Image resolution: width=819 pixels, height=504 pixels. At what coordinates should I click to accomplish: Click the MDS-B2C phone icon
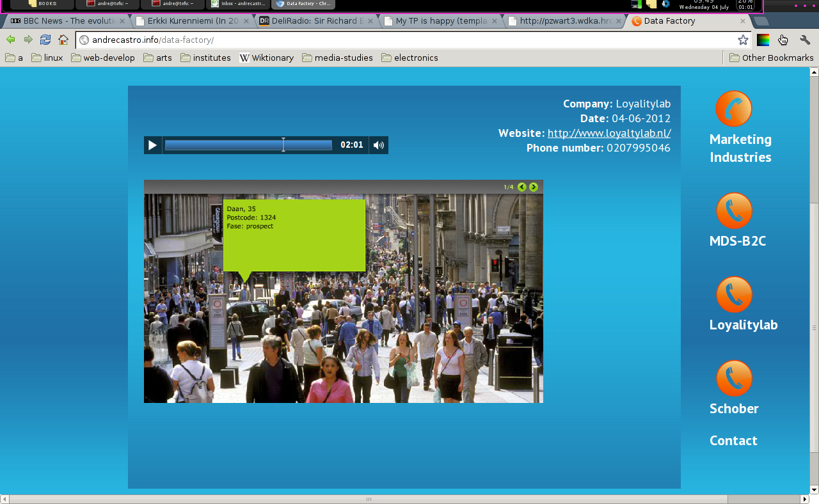[734, 211]
